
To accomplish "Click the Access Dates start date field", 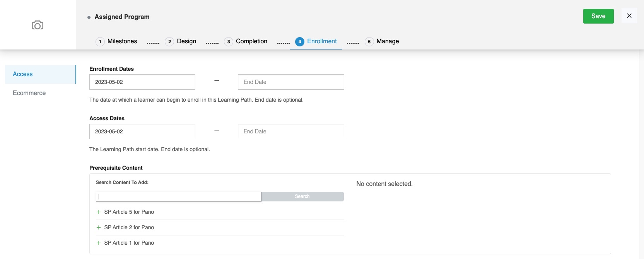I will coord(142,131).
